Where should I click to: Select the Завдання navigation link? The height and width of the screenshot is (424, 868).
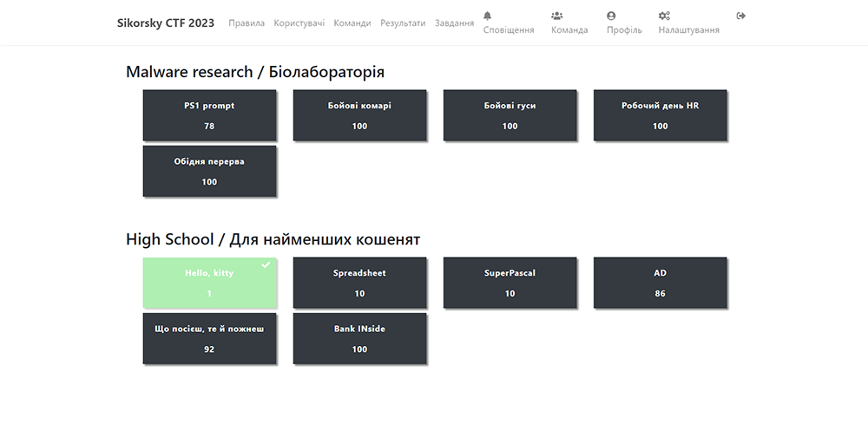pos(454,23)
